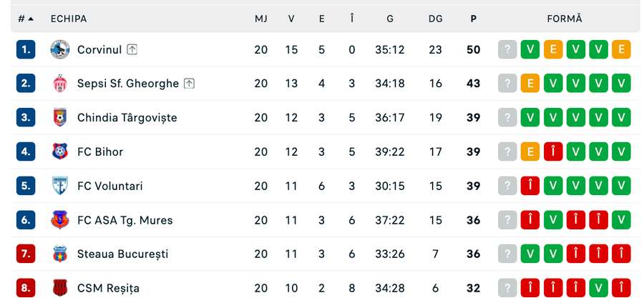
Task: Click the Corvinul club crest icon
Action: (59, 49)
